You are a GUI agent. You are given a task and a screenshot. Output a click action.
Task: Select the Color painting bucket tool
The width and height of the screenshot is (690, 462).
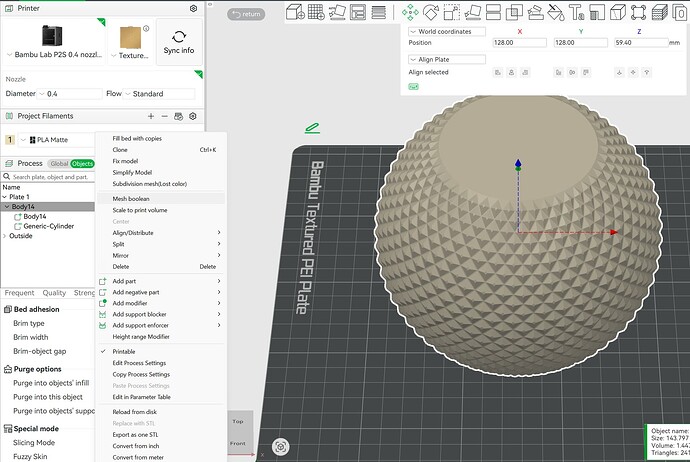click(x=556, y=12)
